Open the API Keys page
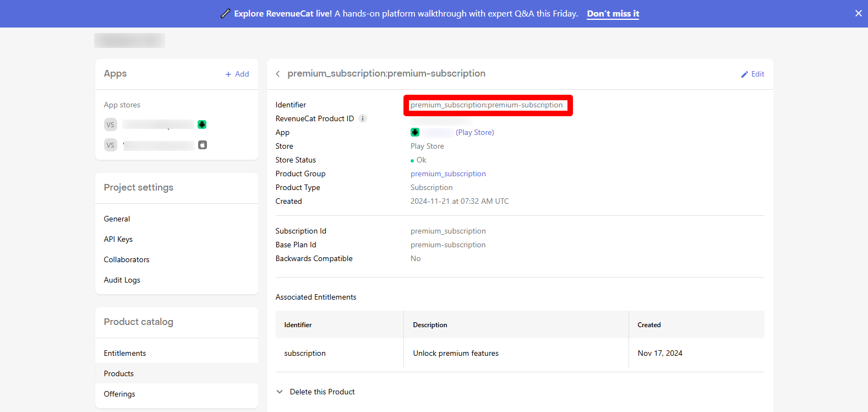The width and height of the screenshot is (868, 412). 118,239
